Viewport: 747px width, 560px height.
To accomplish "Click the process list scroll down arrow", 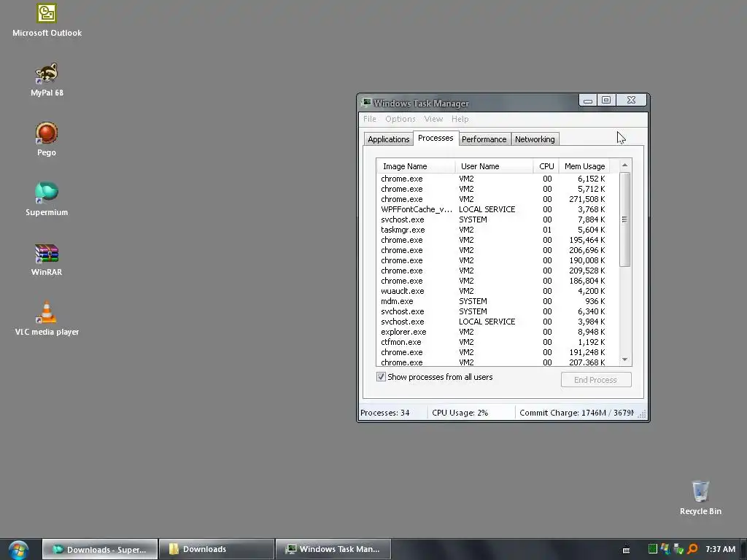I will click(625, 359).
